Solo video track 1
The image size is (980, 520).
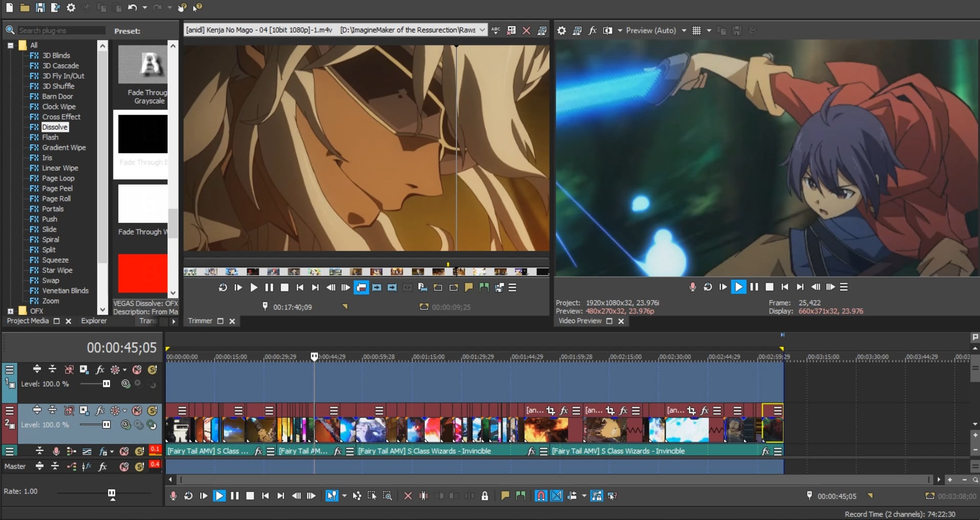click(x=152, y=369)
